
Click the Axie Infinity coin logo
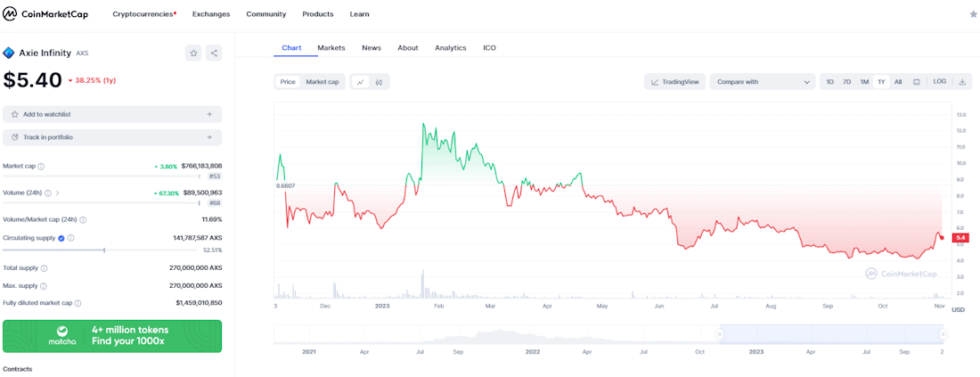click(x=9, y=53)
